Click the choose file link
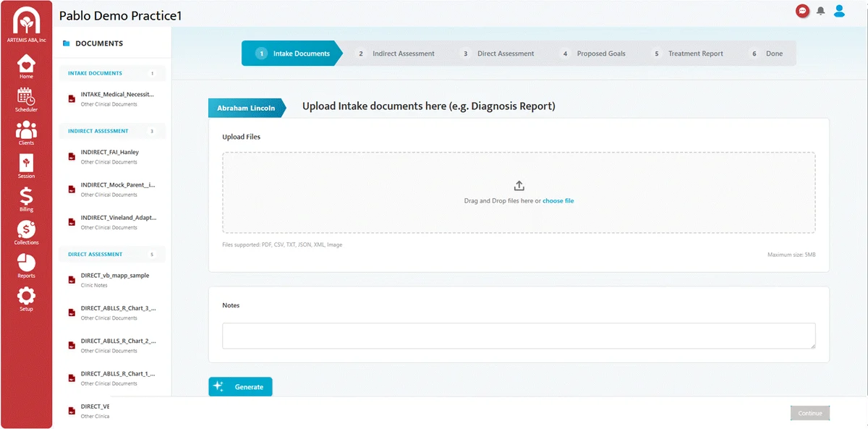The width and height of the screenshot is (868, 429). 558,200
